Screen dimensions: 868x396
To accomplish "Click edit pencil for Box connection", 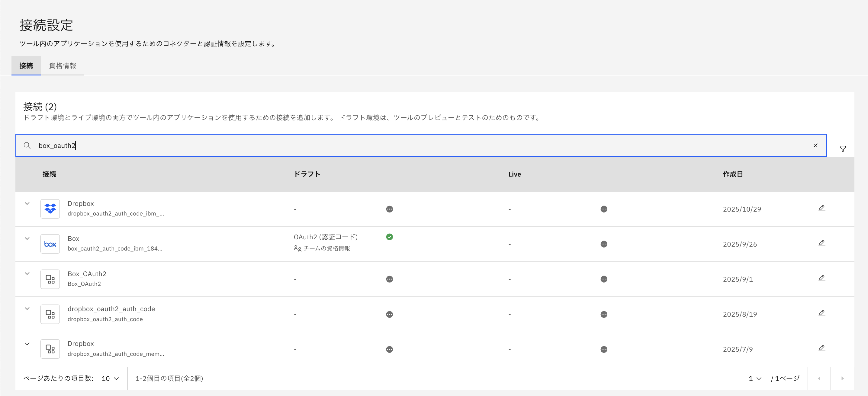I will point(821,244).
